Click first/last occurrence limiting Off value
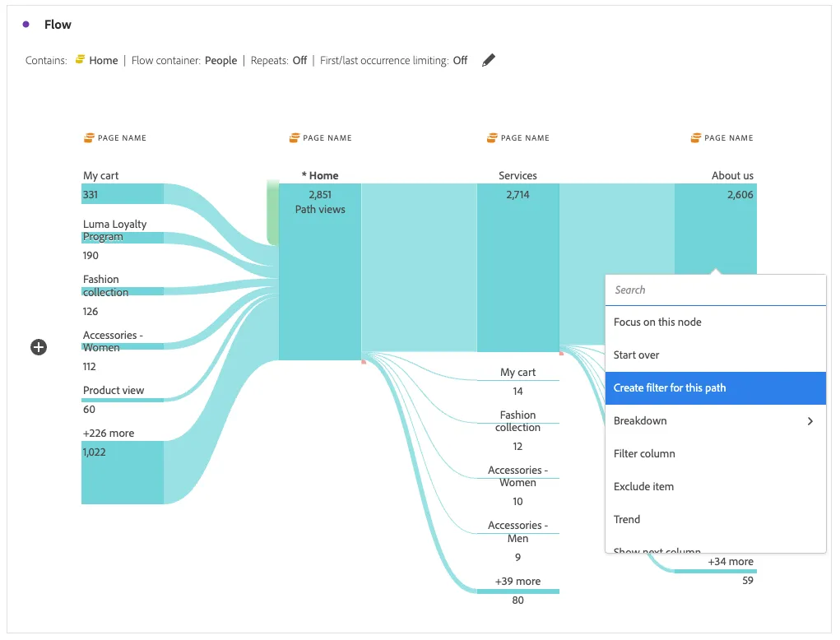 tap(460, 61)
